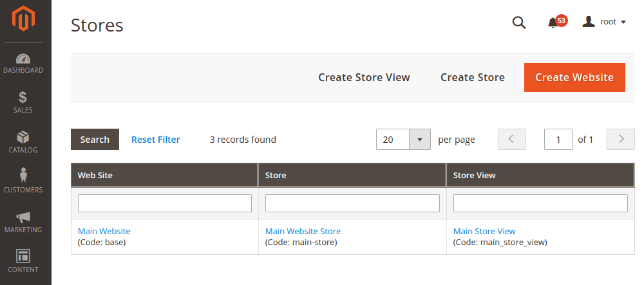644x285 pixels.
Task: Open the notifications bell with 53 alerts
Action: pos(553,23)
